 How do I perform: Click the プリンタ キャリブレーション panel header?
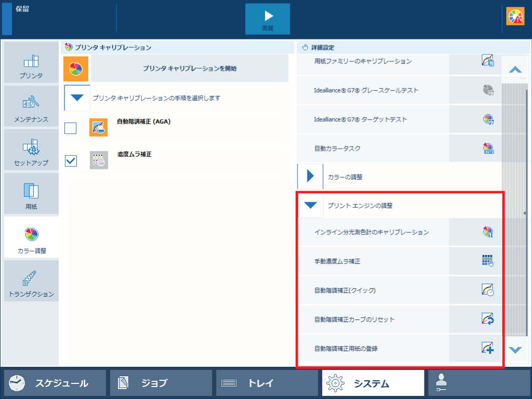pos(178,47)
